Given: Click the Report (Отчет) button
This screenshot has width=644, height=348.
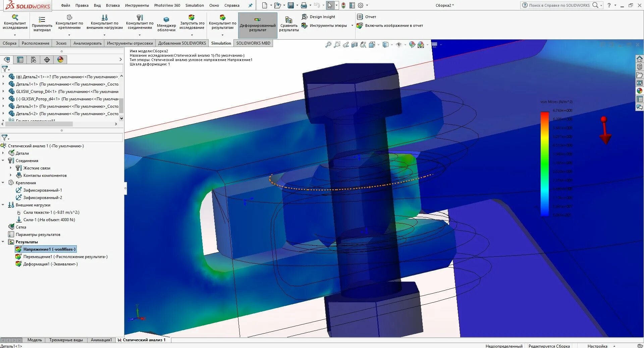Looking at the screenshot, I should [367, 17].
